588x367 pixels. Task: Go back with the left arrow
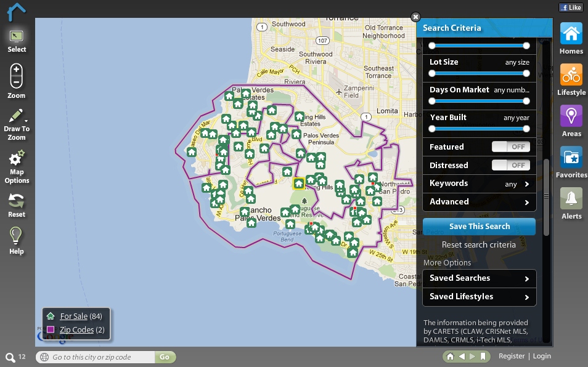click(x=462, y=357)
